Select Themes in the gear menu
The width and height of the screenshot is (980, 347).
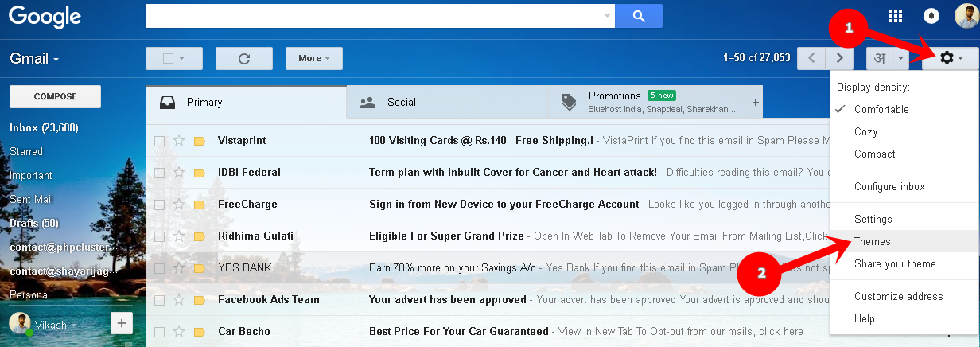pos(872,241)
